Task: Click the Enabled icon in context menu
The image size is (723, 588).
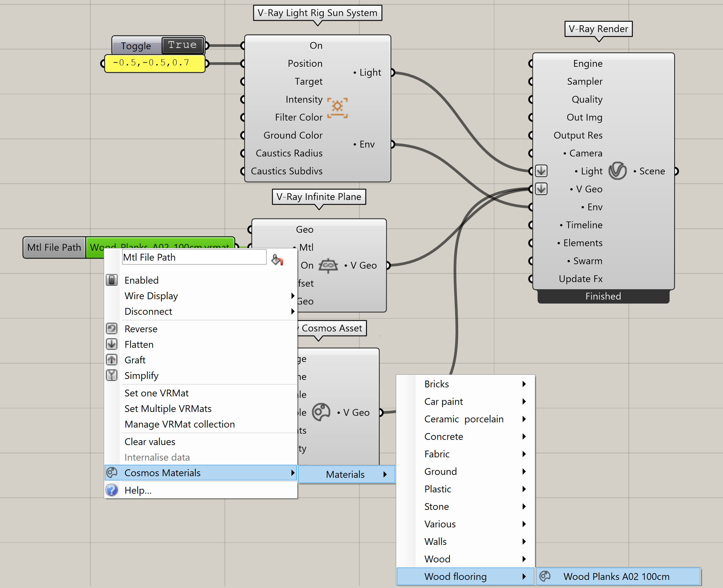Action: [x=112, y=280]
